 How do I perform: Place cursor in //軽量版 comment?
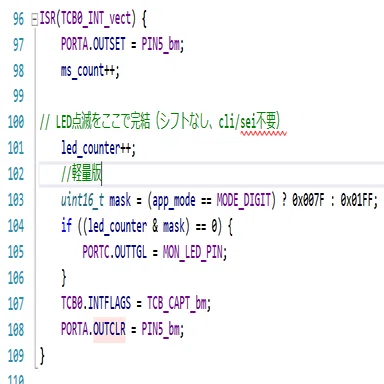81,174
